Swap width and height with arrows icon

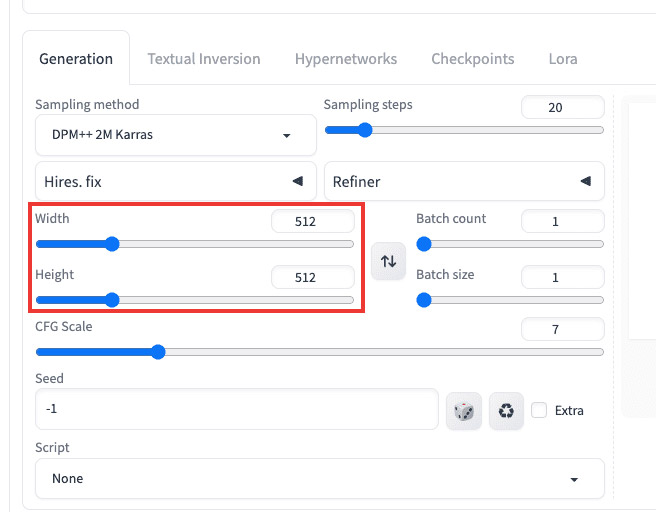tap(388, 261)
